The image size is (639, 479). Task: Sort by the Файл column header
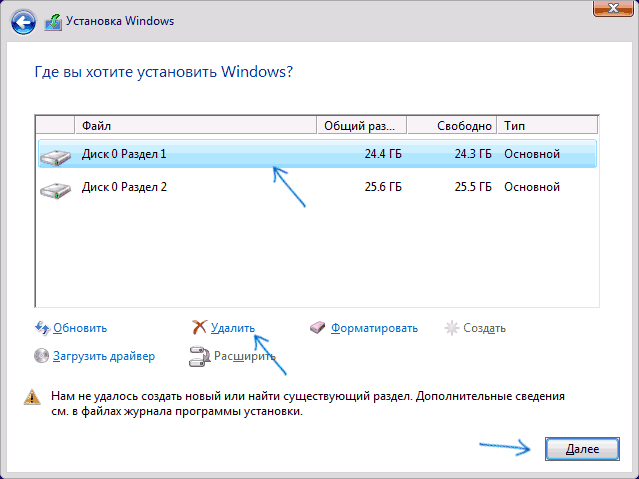(x=196, y=126)
